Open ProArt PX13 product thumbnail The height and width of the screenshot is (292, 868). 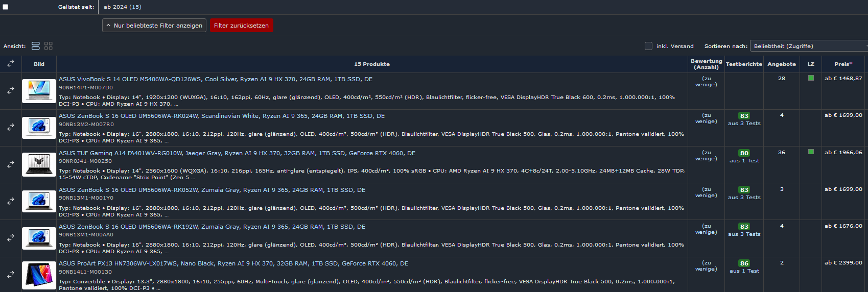[39, 275]
